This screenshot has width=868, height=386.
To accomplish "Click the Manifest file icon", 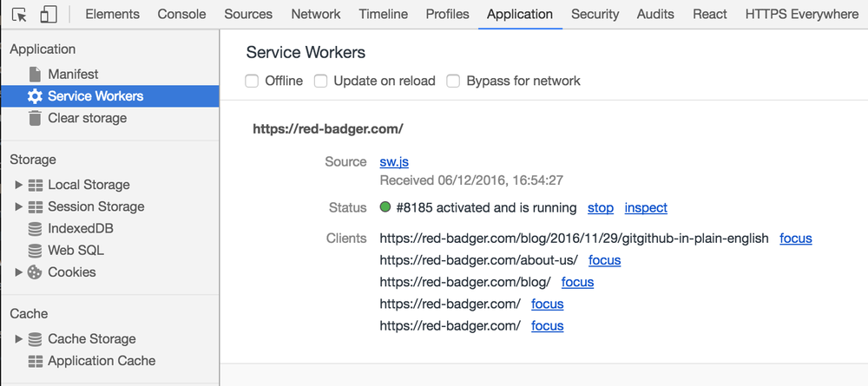I will pos(36,75).
